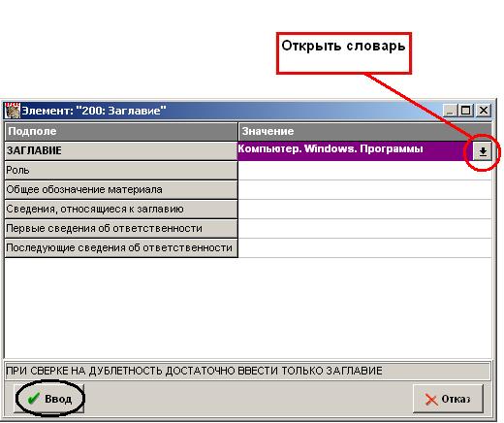This screenshot has width=504, height=423.
Task: Confirm with the Ввод button
Action: (49, 399)
